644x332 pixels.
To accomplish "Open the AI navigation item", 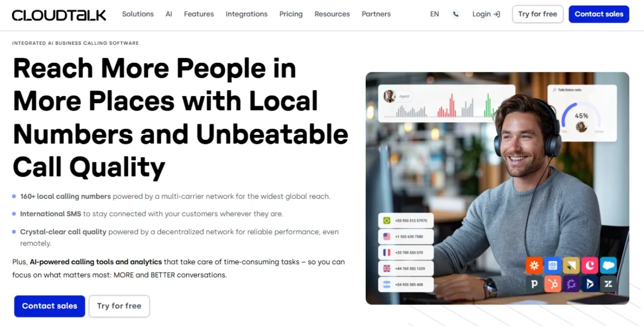I will (169, 14).
